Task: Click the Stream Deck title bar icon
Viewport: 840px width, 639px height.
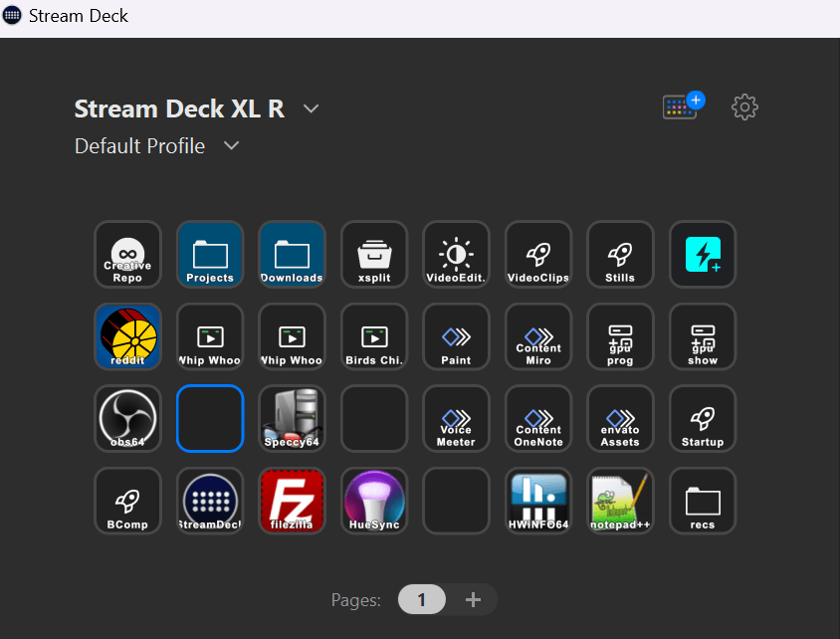Action: [12, 16]
